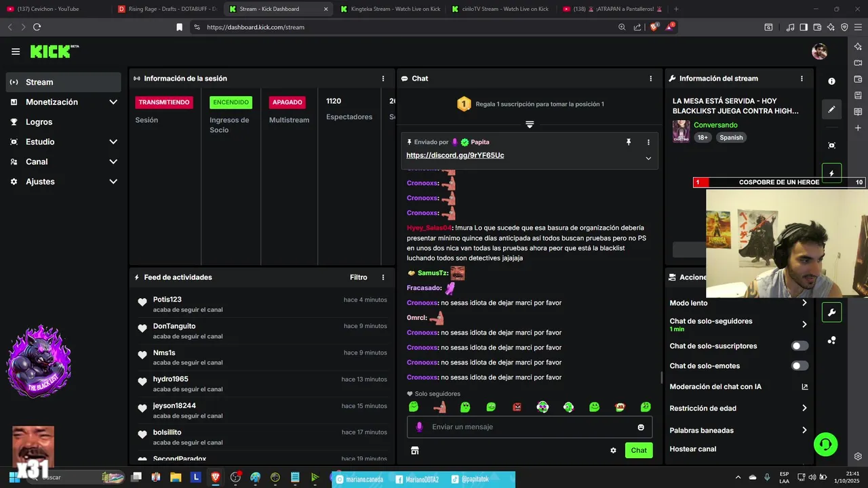Click the green Chat send button
Screen dimensions: 868x488
coord(639,450)
